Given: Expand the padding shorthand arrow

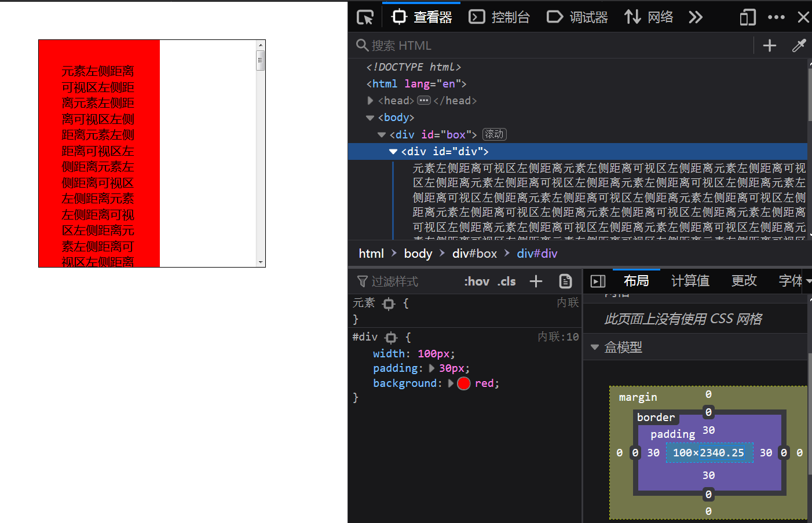Looking at the screenshot, I should click(431, 368).
